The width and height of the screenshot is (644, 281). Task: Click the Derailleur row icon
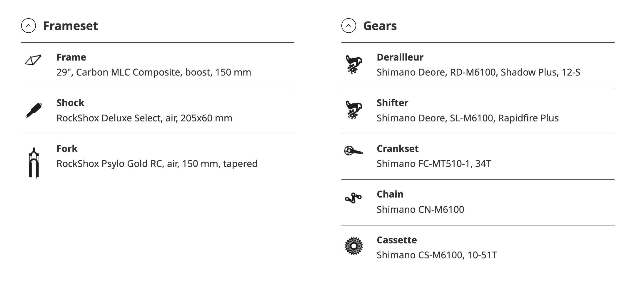[x=353, y=64]
